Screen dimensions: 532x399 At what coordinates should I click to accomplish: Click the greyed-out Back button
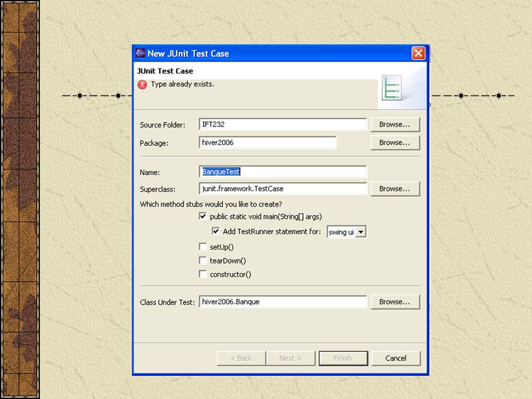pyautogui.click(x=241, y=359)
